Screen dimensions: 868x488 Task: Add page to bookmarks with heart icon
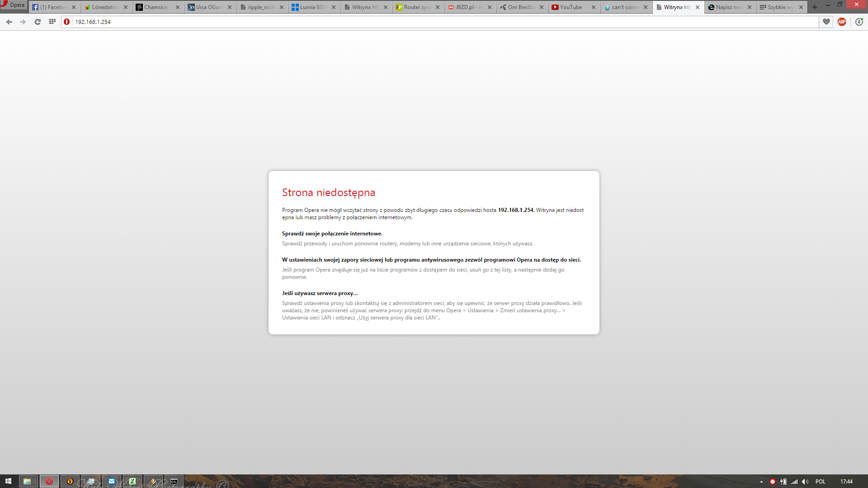coord(826,22)
